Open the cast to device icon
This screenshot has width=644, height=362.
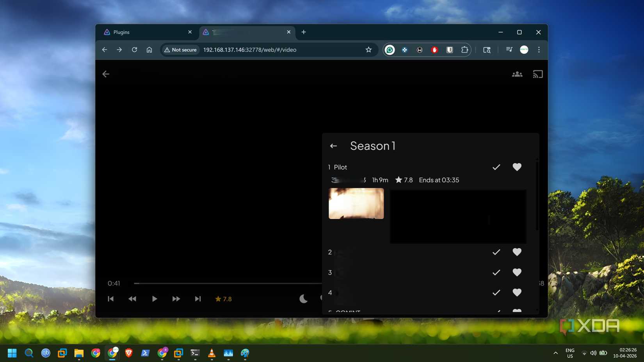pyautogui.click(x=538, y=74)
